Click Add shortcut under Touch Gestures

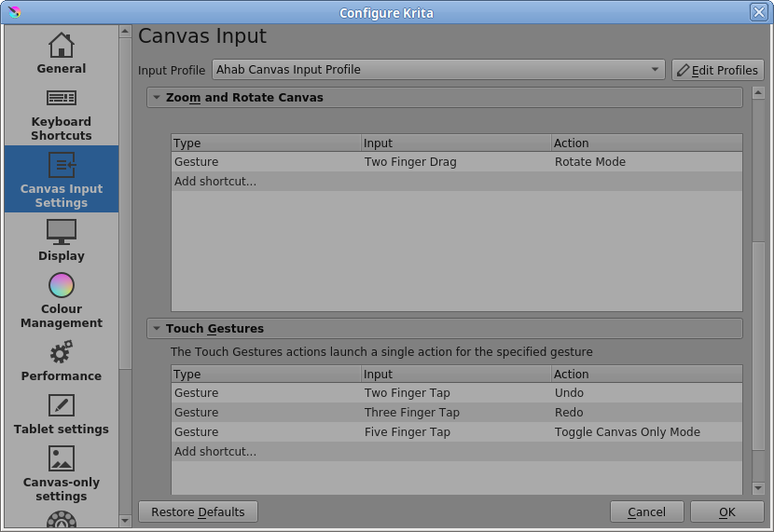point(215,452)
